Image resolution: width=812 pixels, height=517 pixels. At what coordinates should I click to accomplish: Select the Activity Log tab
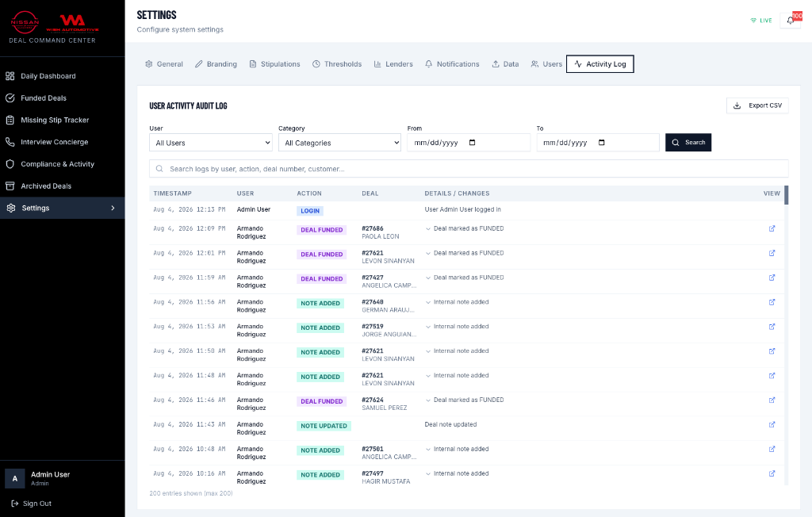pyautogui.click(x=599, y=64)
